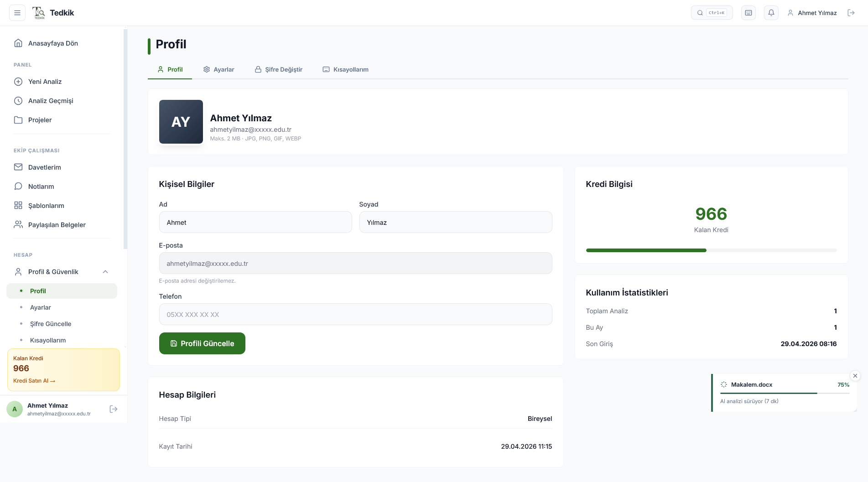Click the Şablonlarım grid icon
The height and width of the screenshot is (482, 868).
18,205
